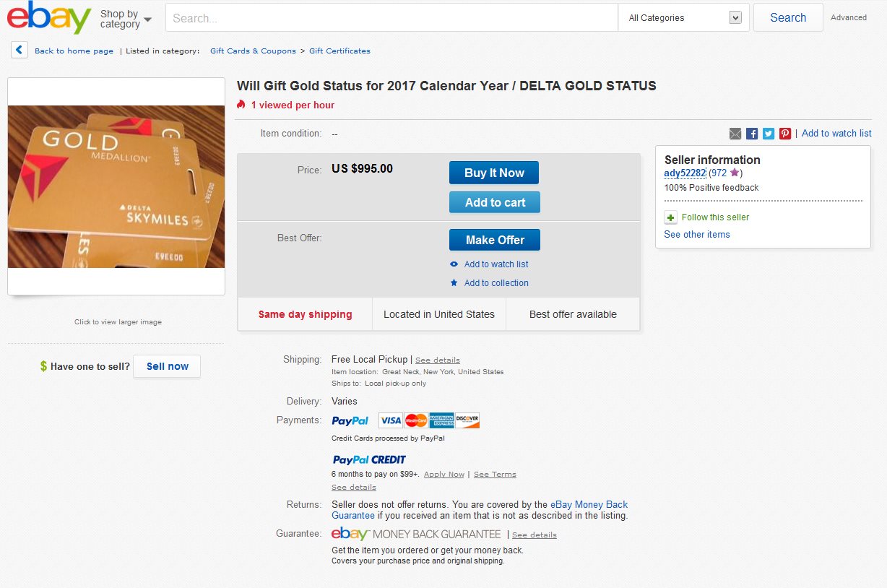The image size is (887, 588).
Task: Go to Gift Certificates category breadcrumb
Action: coord(339,51)
